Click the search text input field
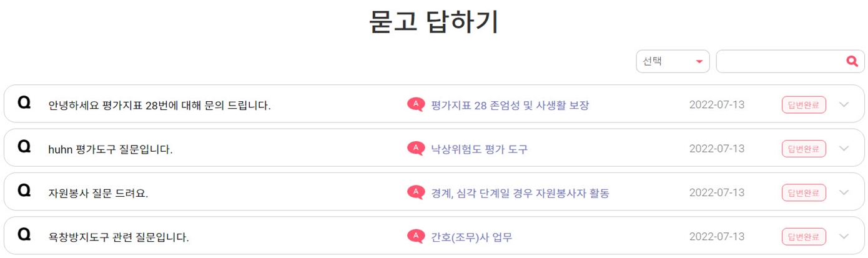 point(781,61)
